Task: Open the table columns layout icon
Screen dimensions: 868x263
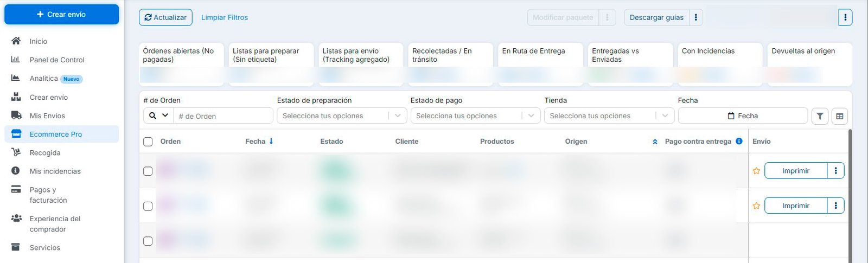Action: click(839, 116)
